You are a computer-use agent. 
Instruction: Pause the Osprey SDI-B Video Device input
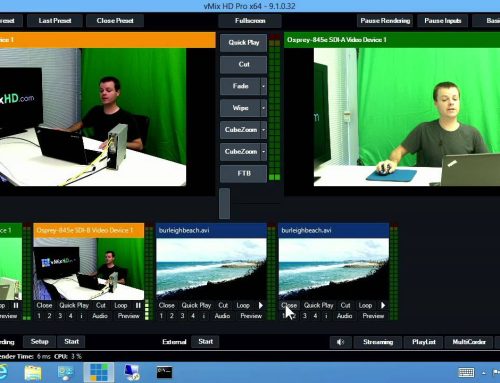(x=138, y=305)
